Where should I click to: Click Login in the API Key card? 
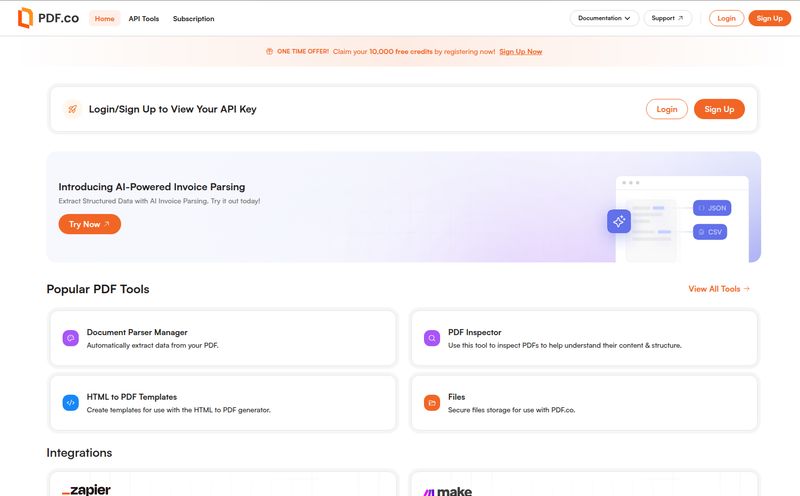click(x=667, y=109)
